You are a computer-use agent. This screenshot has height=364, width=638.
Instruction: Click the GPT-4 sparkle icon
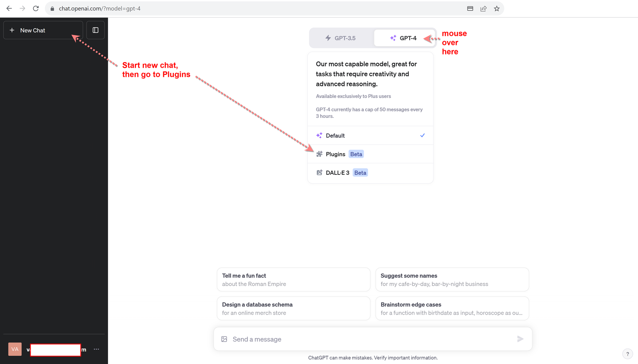(x=393, y=38)
